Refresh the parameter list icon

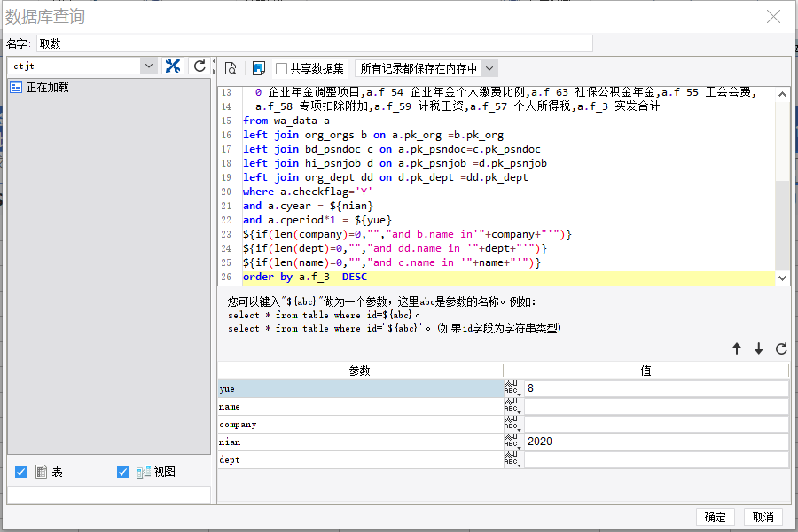(781, 348)
